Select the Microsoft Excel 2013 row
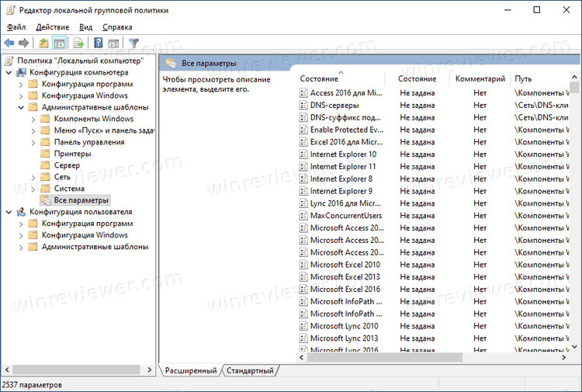This screenshot has height=392, width=582. pos(434,277)
